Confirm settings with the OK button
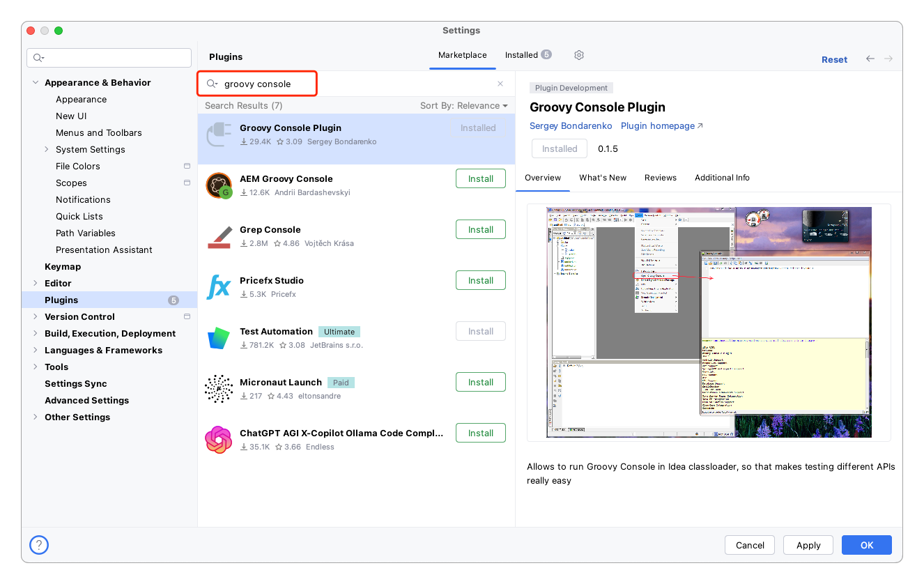 pos(867,545)
